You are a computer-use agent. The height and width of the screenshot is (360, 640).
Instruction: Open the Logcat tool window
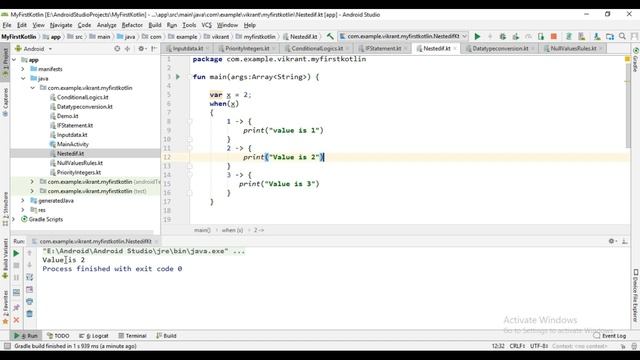94,336
